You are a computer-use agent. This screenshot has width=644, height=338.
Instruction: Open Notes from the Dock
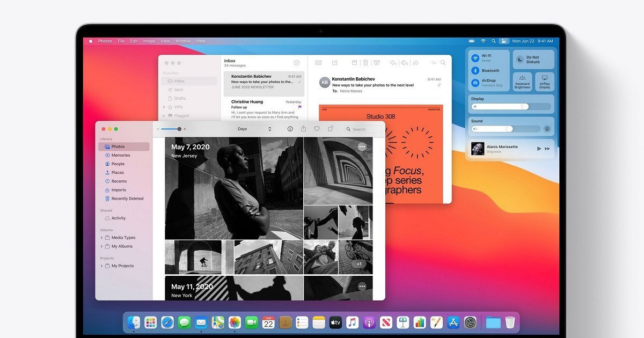pyautogui.click(x=319, y=322)
